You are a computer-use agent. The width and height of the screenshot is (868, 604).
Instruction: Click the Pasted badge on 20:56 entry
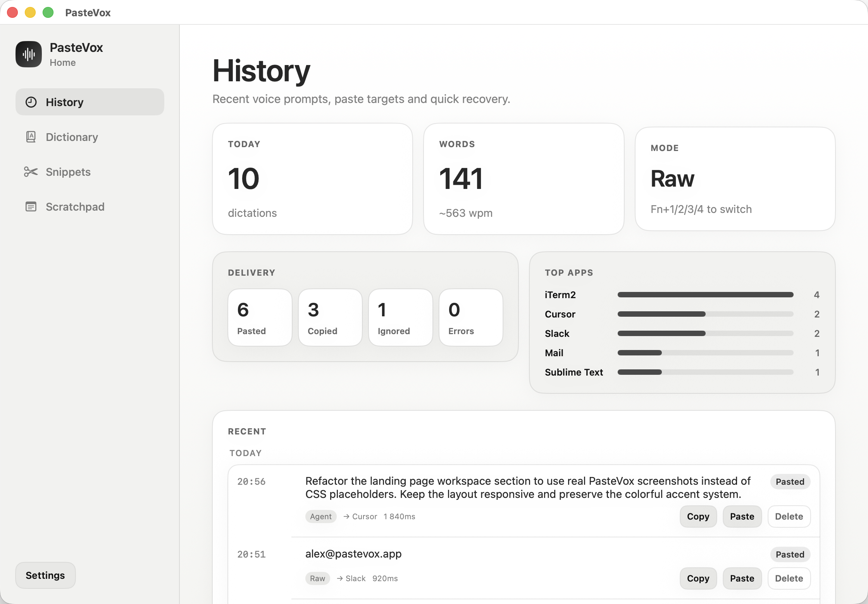790,482
